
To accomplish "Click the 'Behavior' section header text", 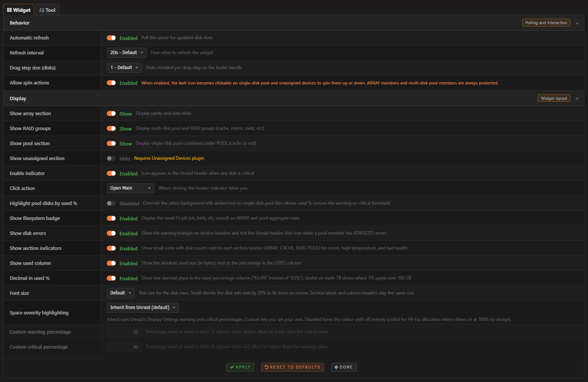I will [20, 23].
